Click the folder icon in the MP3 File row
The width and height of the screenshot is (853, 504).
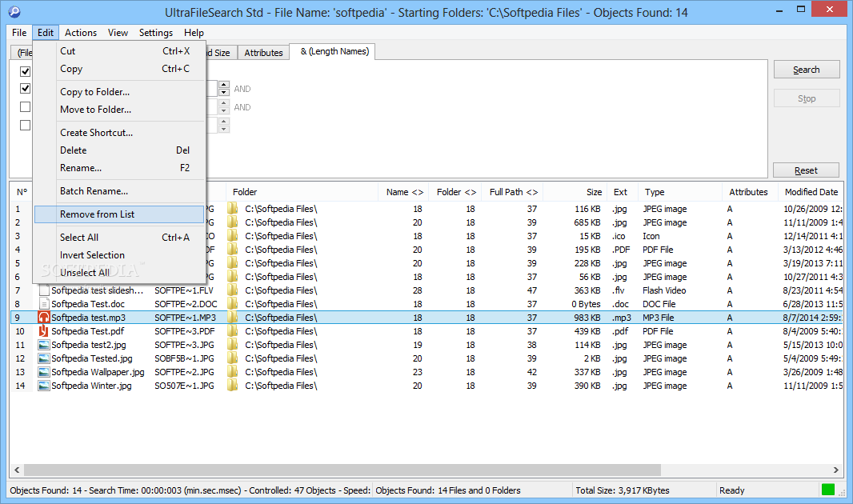pos(233,318)
